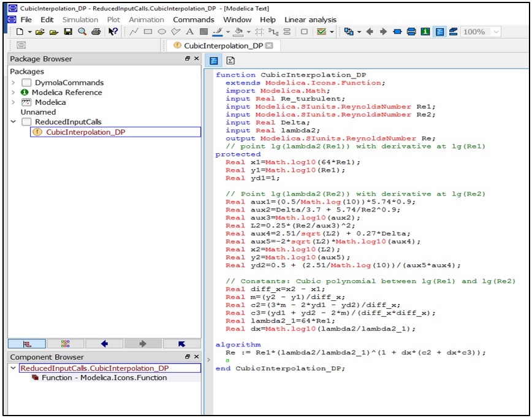Open the line color dropdown arrow
This screenshot has height=418, width=532.
[x=227, y=32]
